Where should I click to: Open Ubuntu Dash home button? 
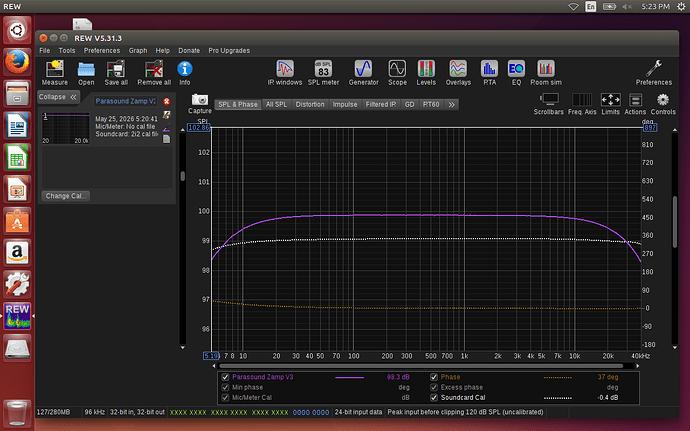17,30
